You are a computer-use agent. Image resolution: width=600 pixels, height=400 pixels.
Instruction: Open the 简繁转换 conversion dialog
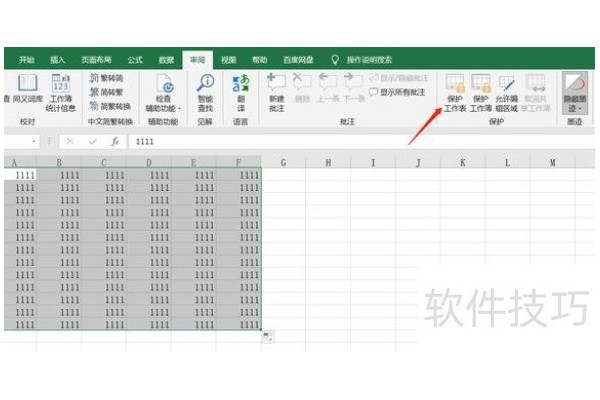110,106
